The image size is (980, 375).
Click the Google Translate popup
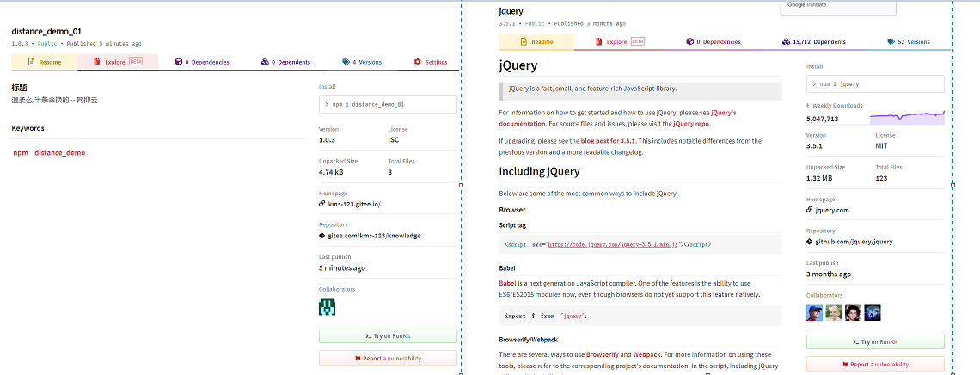click(838, 7)
